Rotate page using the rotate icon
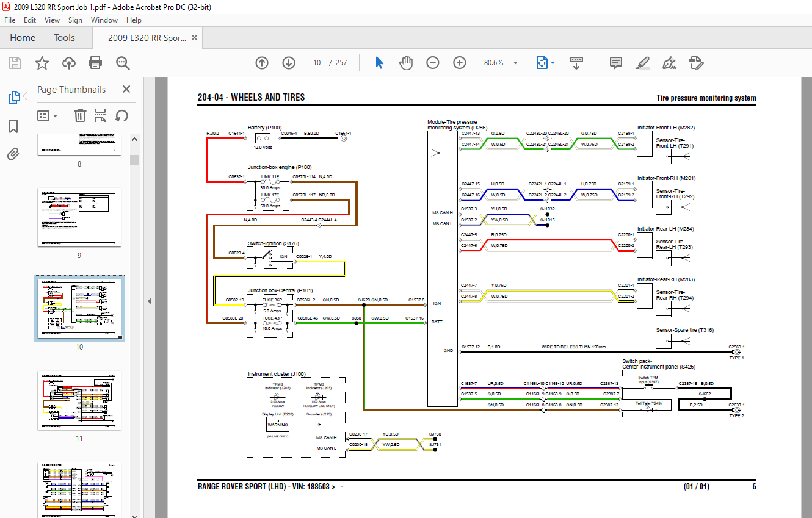The height and width of the screenshot is (518, 812). click(121, 115)
